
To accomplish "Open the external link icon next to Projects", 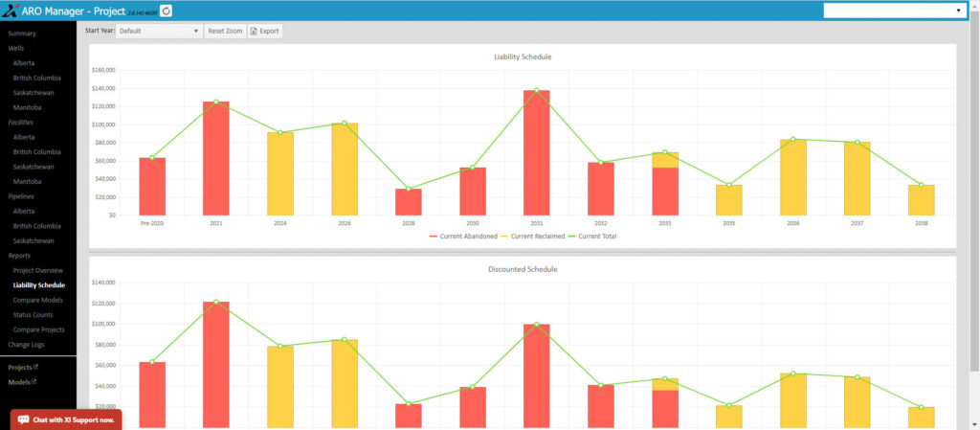I will tap(34, 367).
